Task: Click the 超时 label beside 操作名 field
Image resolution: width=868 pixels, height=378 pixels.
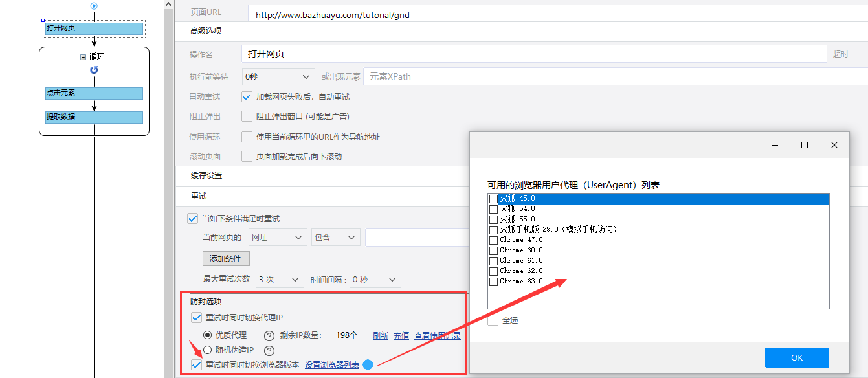Action: (841, 54)
